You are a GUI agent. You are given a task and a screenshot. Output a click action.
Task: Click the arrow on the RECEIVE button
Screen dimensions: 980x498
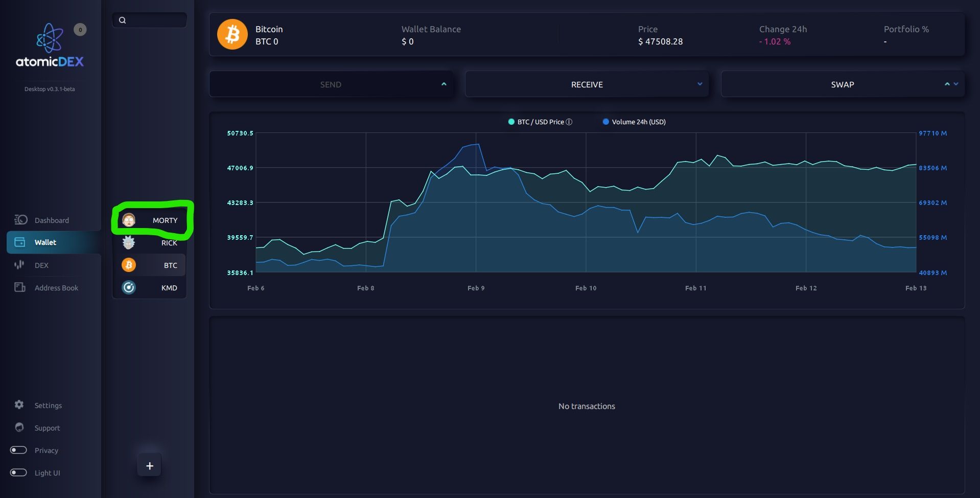[x=700, y=84]
